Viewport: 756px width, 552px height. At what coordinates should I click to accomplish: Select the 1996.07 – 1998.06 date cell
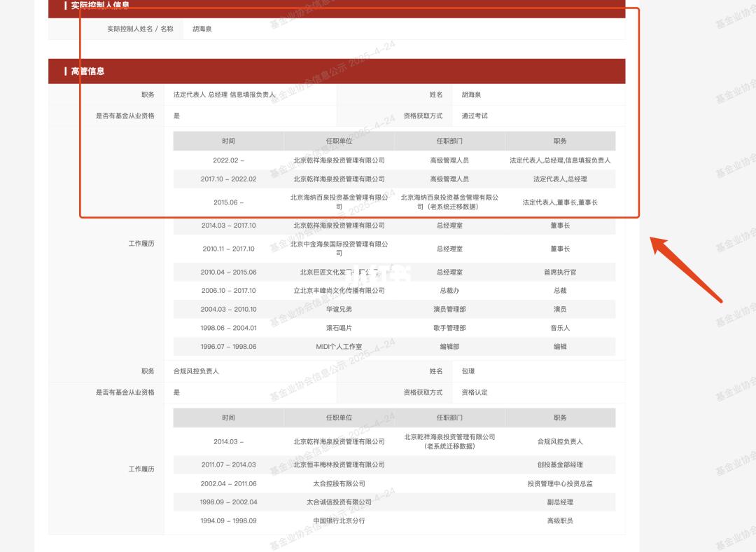point(228,347)
